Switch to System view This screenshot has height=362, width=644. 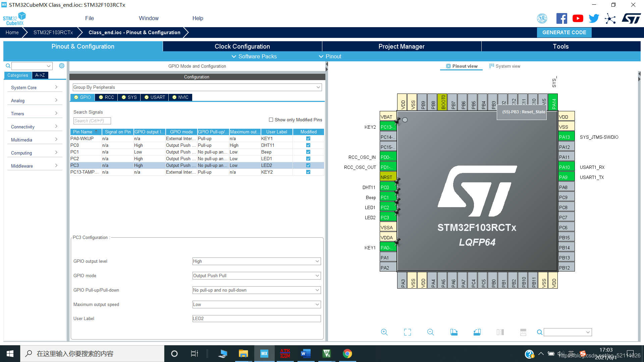pos(504,66)
